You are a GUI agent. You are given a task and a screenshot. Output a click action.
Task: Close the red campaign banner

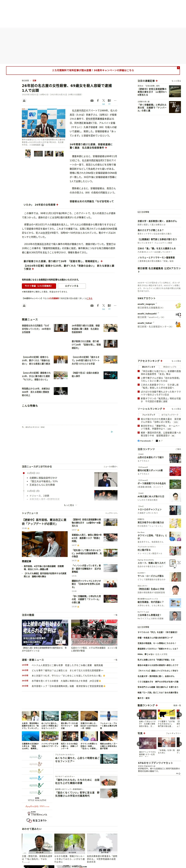(178, 68)
